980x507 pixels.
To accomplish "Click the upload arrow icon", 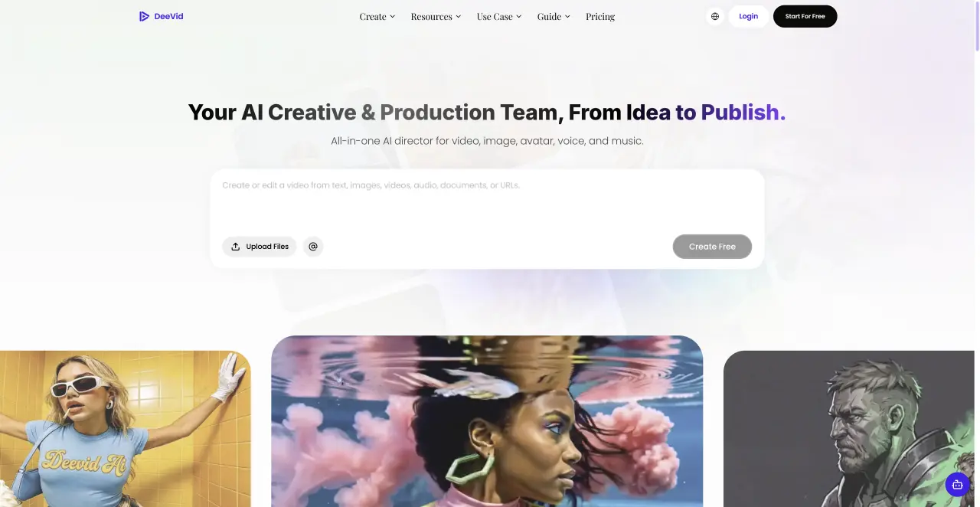I will tap(236, 247).
